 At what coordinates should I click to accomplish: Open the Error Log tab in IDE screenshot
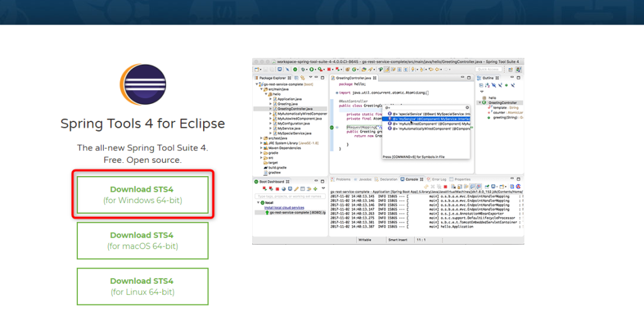tap(436, 179)
